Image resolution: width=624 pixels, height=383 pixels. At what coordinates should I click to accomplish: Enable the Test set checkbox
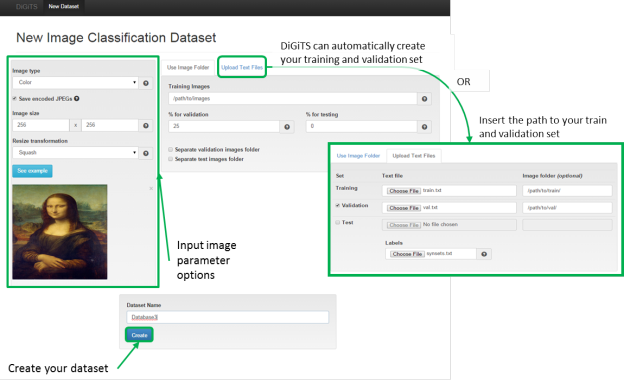[337, 222]
